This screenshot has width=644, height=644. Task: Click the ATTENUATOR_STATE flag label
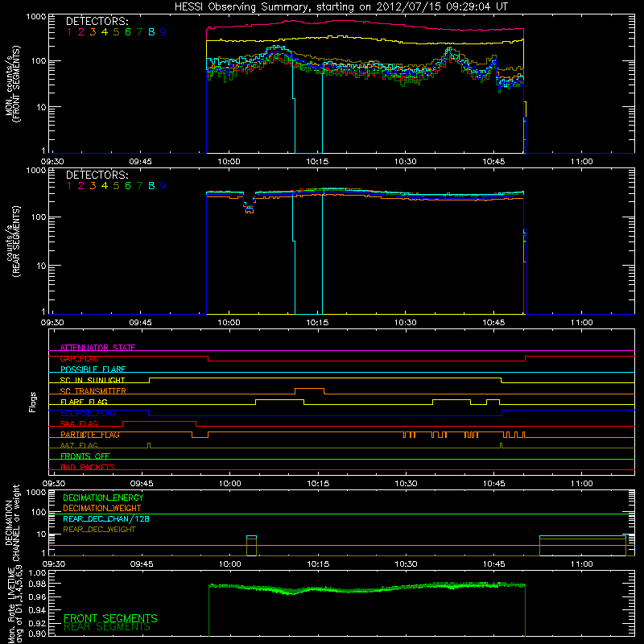(97, 348)
